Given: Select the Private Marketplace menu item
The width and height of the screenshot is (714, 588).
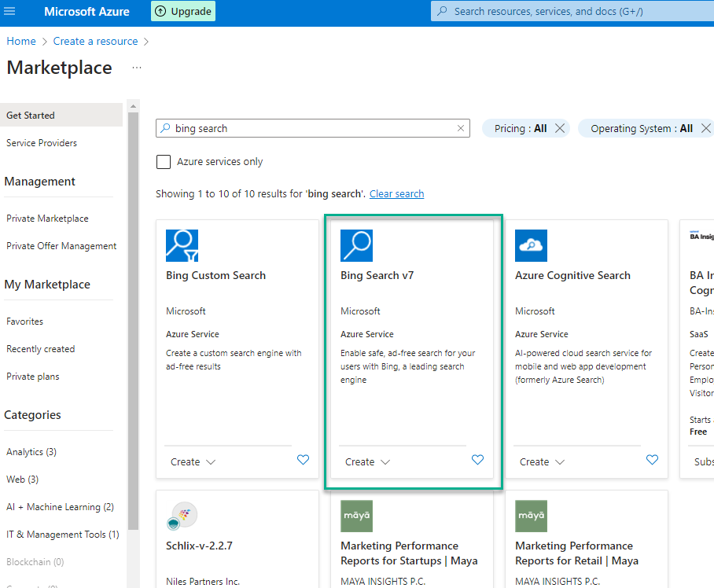Looking at the screenshot, I should point(47,219).
